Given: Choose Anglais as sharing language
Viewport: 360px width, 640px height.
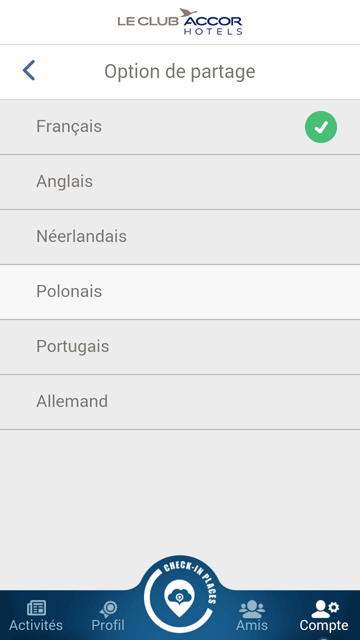Looking at the screenshot, I should click(x=180, y=182).
